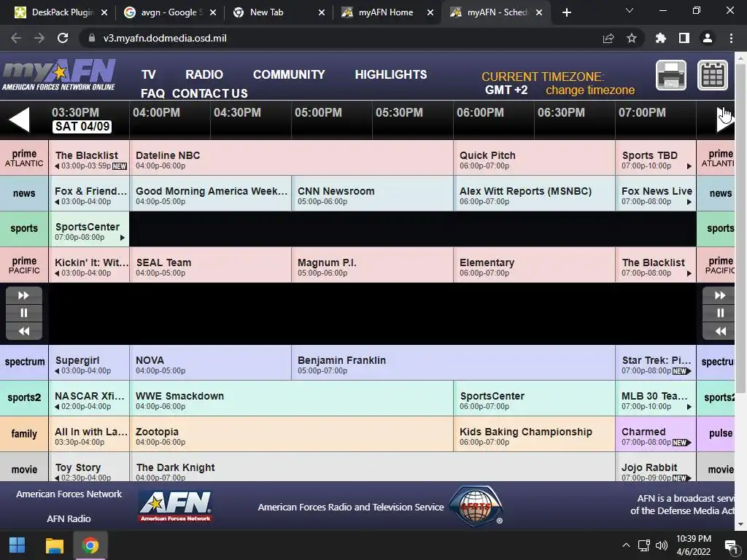747x560 pixels.
Task: Open taskbar clock showing 10:39 PM
Action: pos(694,545)
